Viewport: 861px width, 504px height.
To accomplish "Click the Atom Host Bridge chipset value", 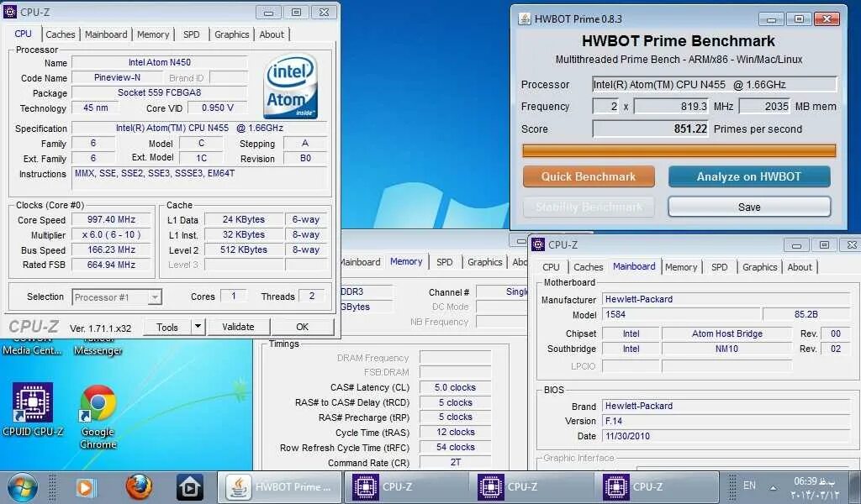I will (727, 333).
